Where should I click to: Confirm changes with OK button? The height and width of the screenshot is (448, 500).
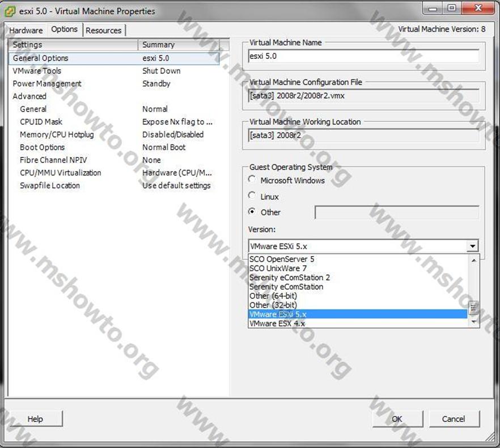[397, 419]
